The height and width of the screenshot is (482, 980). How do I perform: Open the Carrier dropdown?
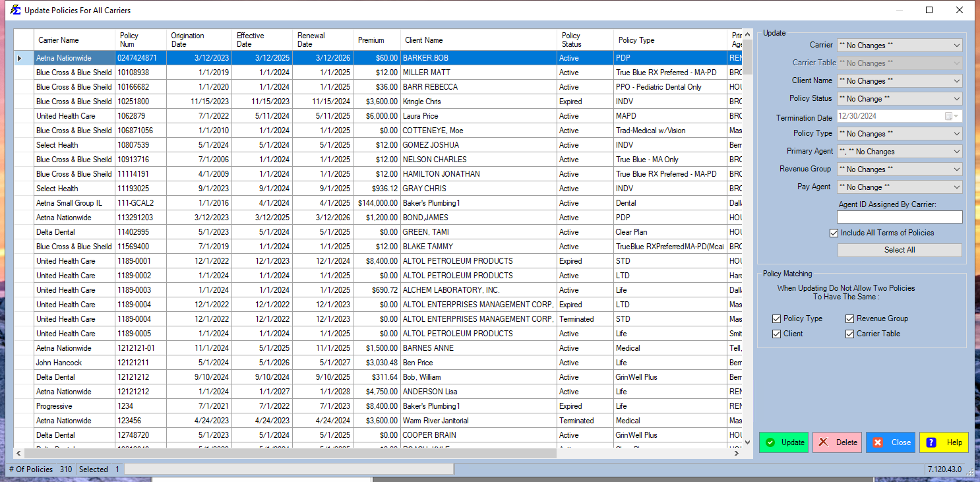click(x=956, y=45)
